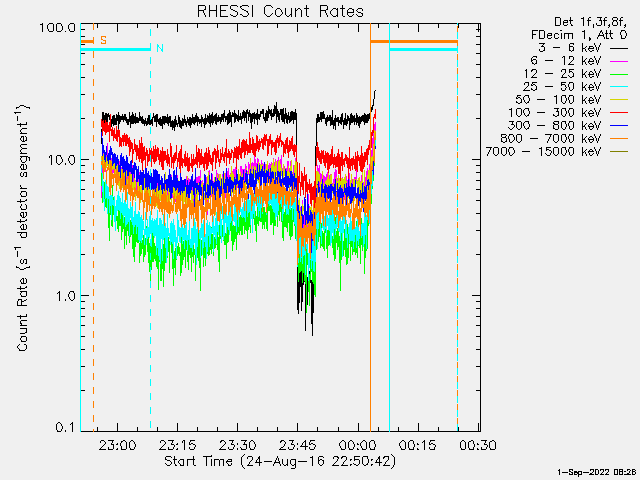This screenshot has height=480, width=640.
Task: Click the '23:45' x-axis tick label
Action: click(x=298, y=444)
